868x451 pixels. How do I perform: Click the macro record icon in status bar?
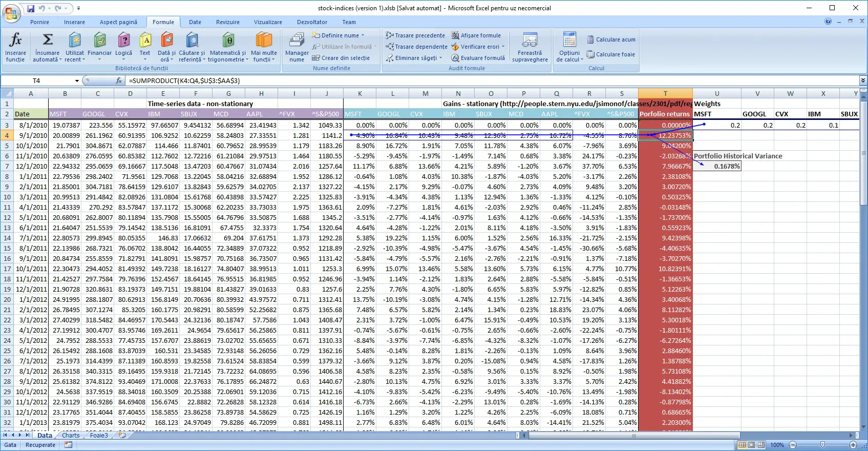[68, 445]
